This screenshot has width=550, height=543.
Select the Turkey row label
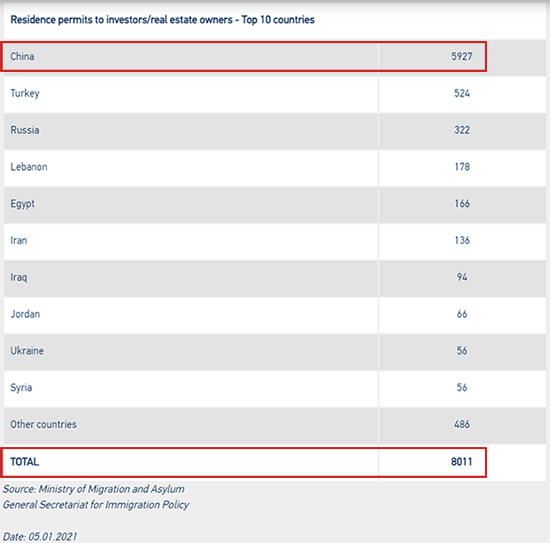(25, 93)
